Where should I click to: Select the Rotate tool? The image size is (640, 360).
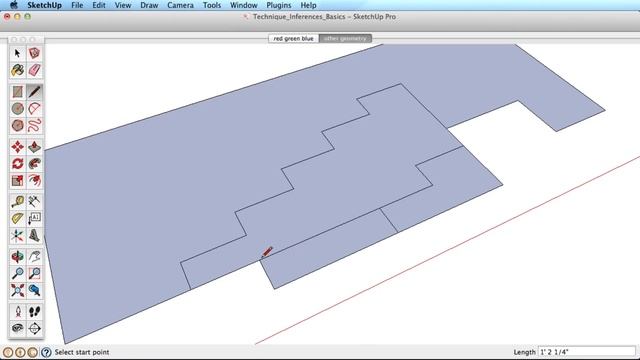[17, 164]
